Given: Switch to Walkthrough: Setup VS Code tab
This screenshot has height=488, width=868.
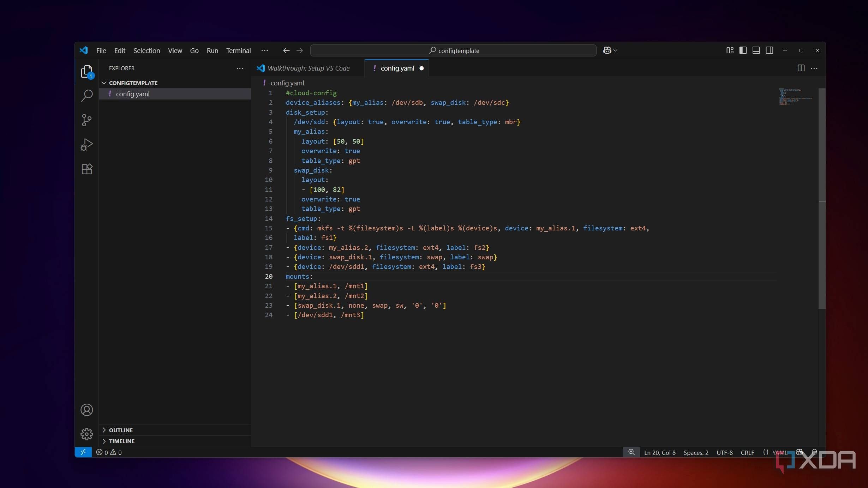Looking at the screenshot, I should (x=308, y=68).
